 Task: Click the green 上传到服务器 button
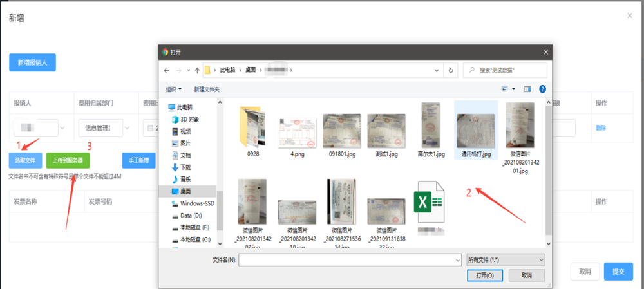pyautogui.click(x=68, y=160)
